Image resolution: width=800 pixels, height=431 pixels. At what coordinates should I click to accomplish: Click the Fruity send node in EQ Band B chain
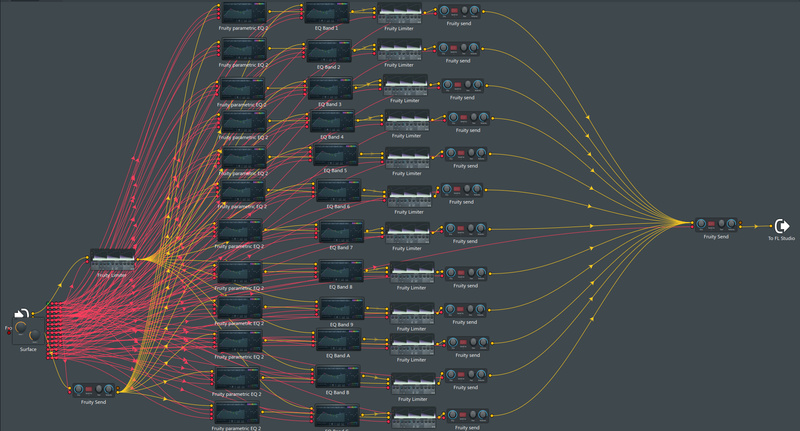coord(466,375)
